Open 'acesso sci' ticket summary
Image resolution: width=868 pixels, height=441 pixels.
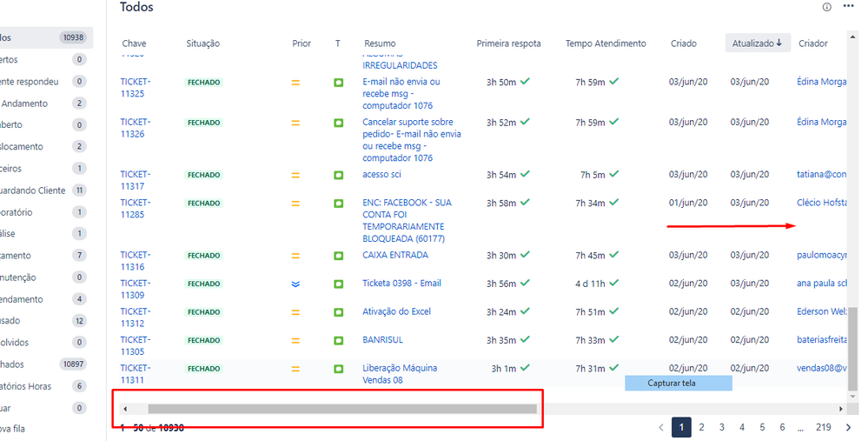click(381, 174)
